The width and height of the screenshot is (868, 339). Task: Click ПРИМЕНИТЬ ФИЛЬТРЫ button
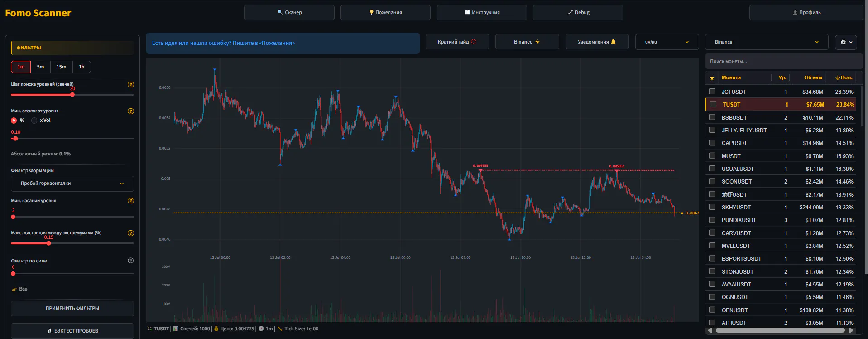pos(72,309)
